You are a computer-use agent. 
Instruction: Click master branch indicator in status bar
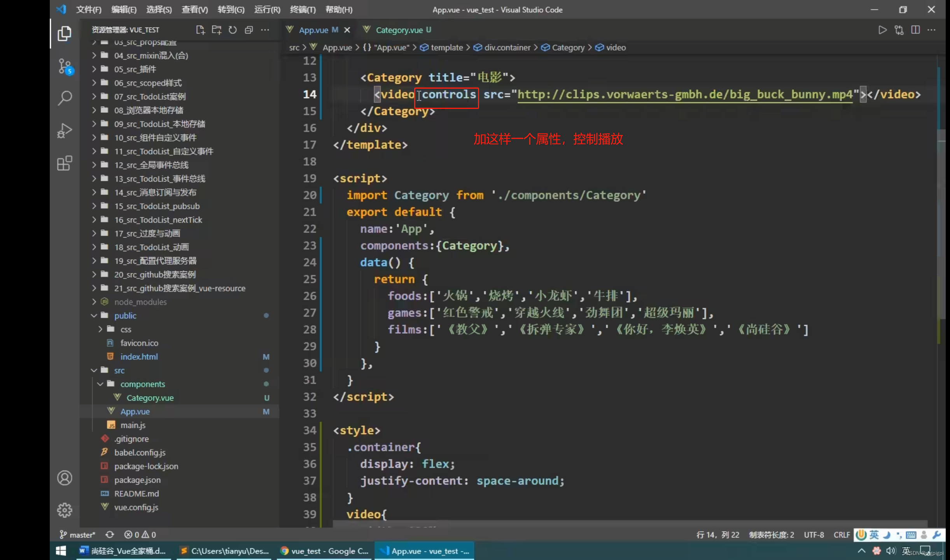tap(77, 534)
